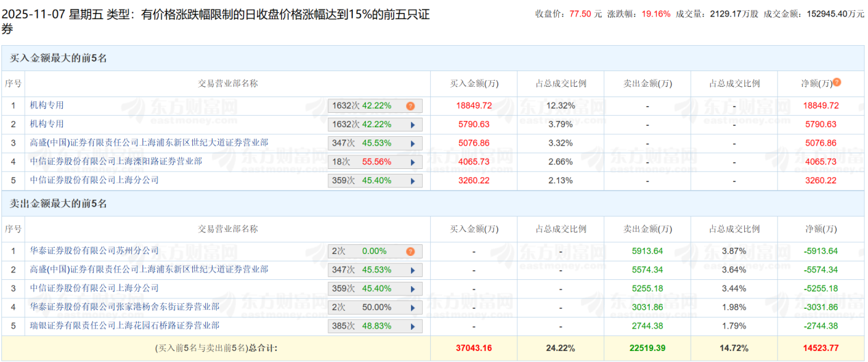Viewport: 868px width, 362px height.
Task: Click the arrow icon in the second 机构专用 row
Action: (x=412, y=125)
